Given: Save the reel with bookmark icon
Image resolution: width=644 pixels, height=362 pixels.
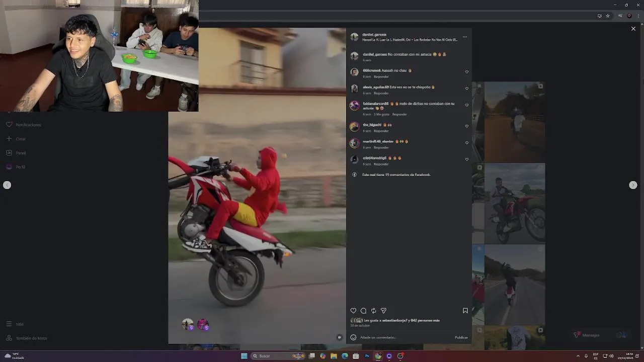Looking at the screenshot, I should 465,311.
